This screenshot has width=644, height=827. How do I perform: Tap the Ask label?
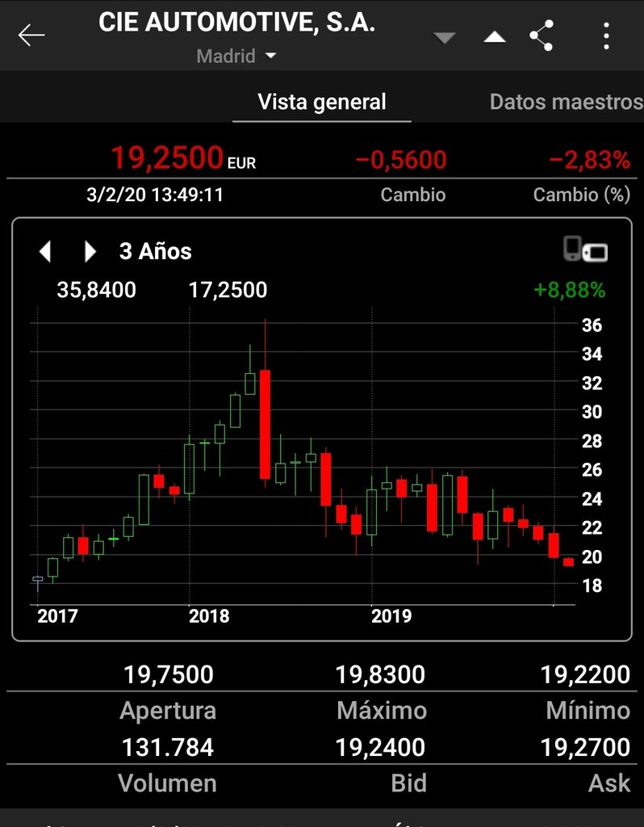click(x=609, y=783)
